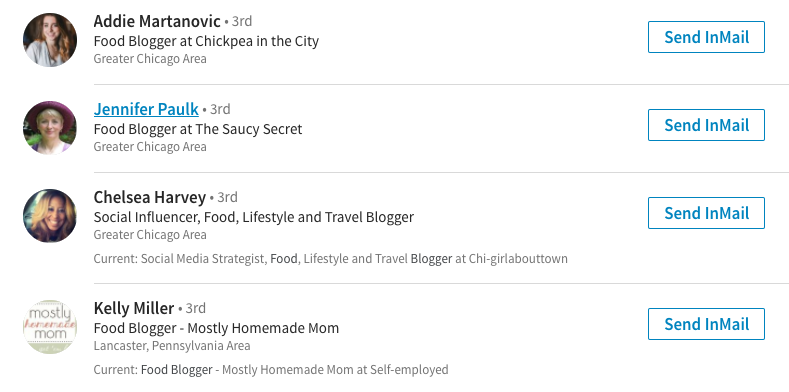Open the Kelly Miller name link
The image size is (789, 392).
[134, 308]
